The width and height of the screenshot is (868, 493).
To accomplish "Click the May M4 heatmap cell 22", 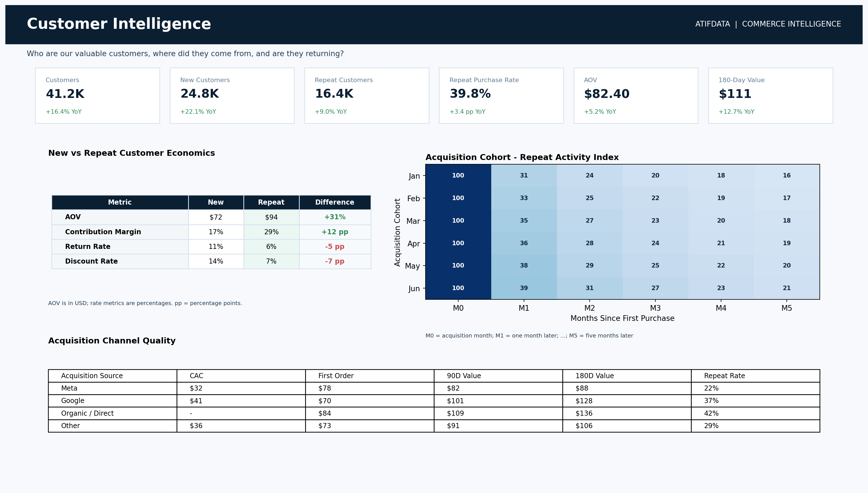I will (x=721, y=266).
